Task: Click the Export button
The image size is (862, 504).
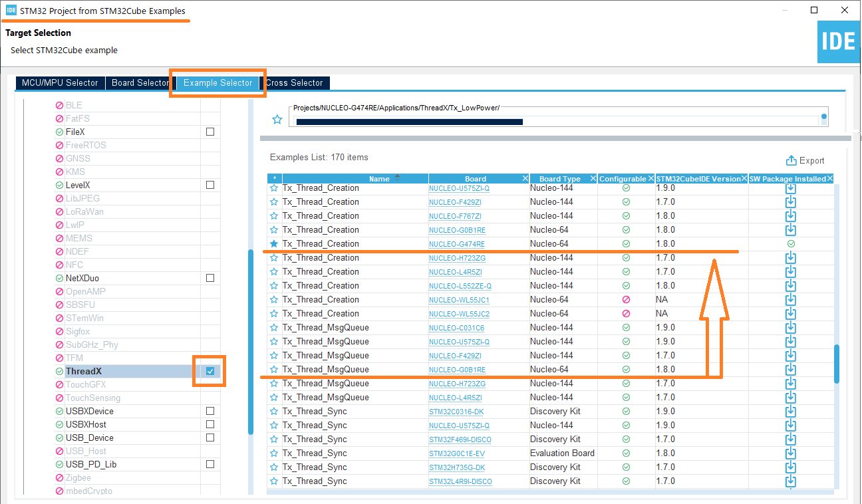Action: (x=805, y=160)
